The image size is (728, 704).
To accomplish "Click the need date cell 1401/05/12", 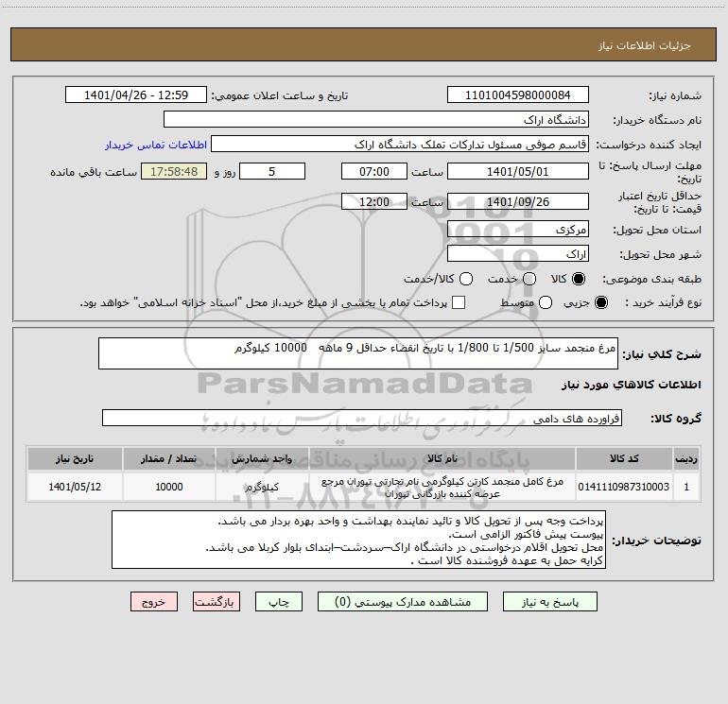I will click(75, 487).
